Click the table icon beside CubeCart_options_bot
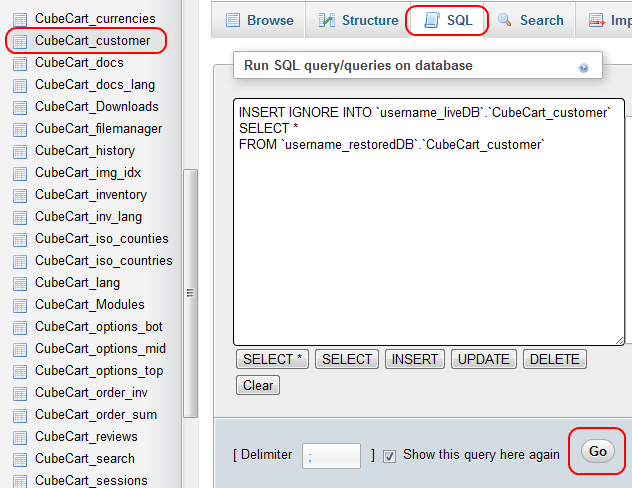 click(20, 328)
